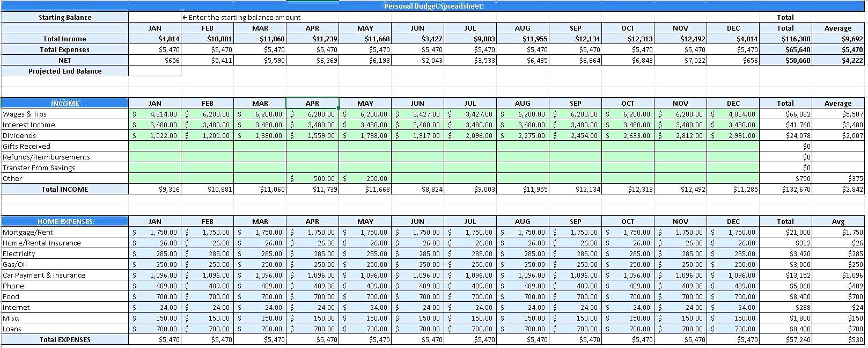
Task: Click the empty Starting Balance amount cell
Action: coord(155,17)
